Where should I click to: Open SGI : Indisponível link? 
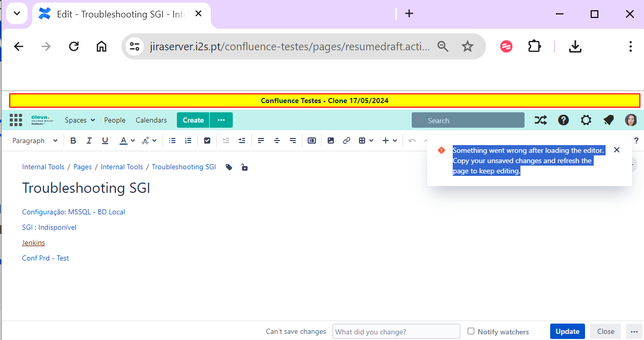pos(49,227)
